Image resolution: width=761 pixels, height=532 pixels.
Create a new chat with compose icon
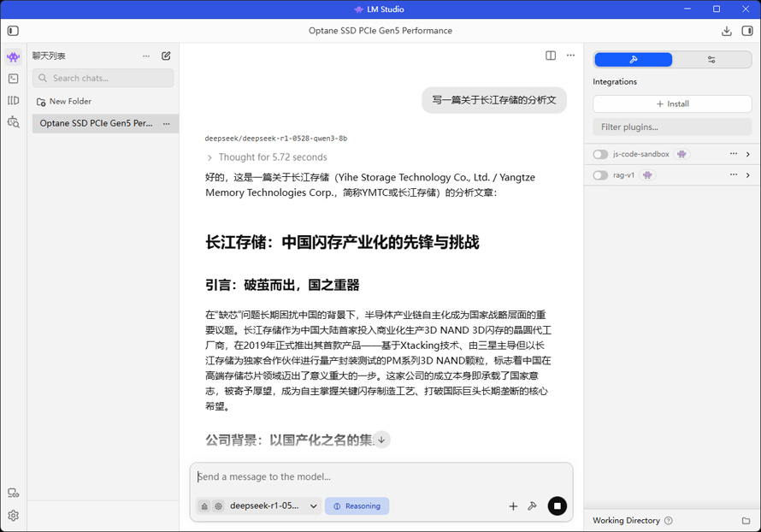point(166,56)
